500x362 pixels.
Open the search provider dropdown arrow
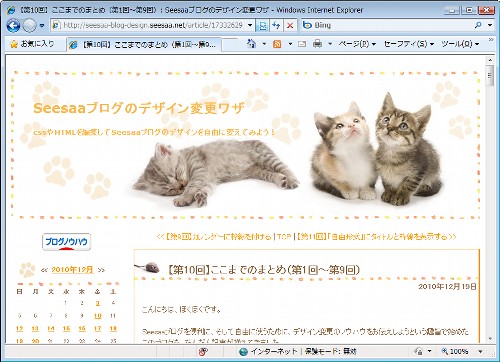[490, 25]
